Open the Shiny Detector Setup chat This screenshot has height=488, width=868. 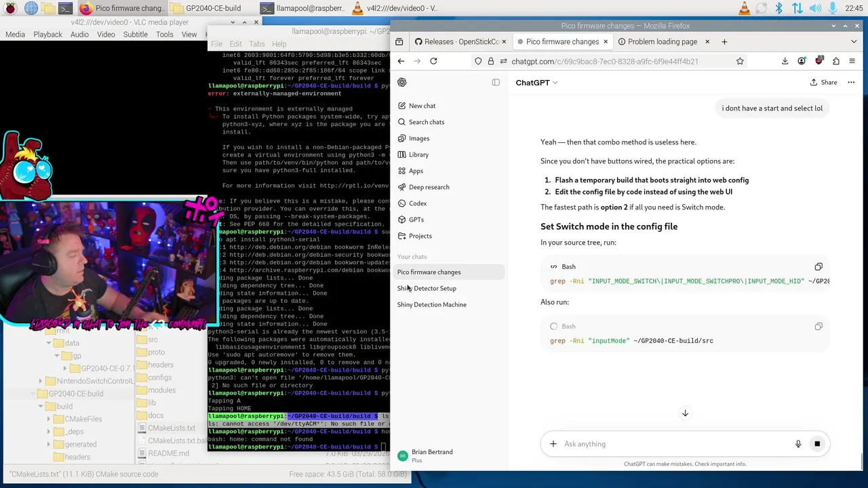click(450, 288)
